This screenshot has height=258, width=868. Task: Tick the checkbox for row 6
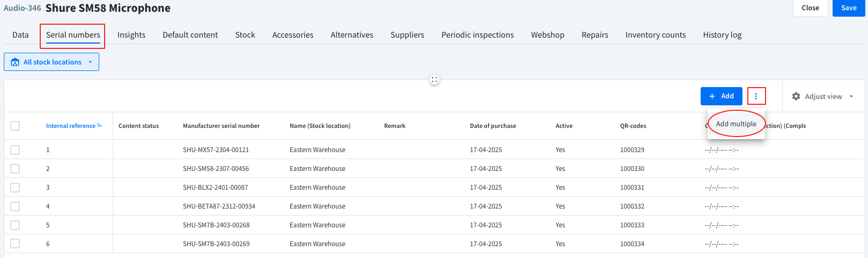[15, 244]
